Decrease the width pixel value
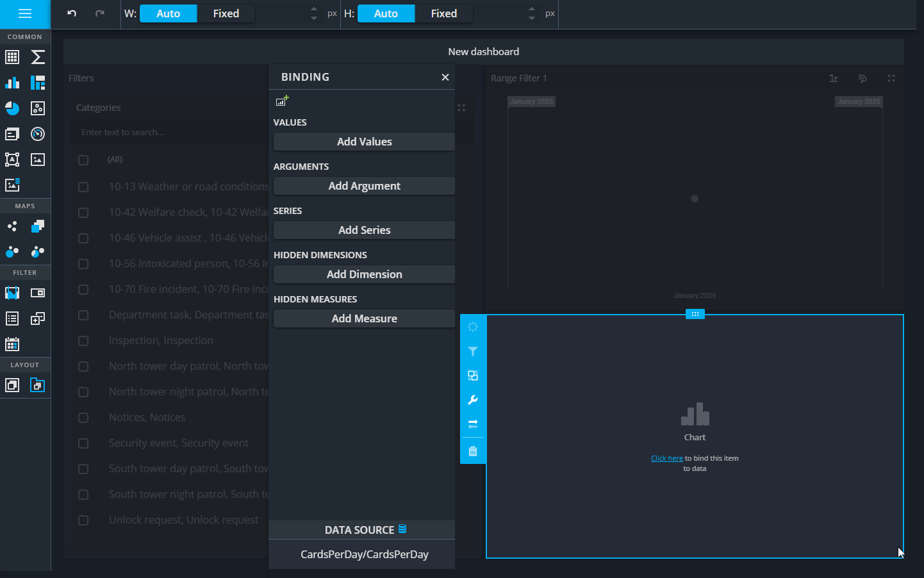 314,18
